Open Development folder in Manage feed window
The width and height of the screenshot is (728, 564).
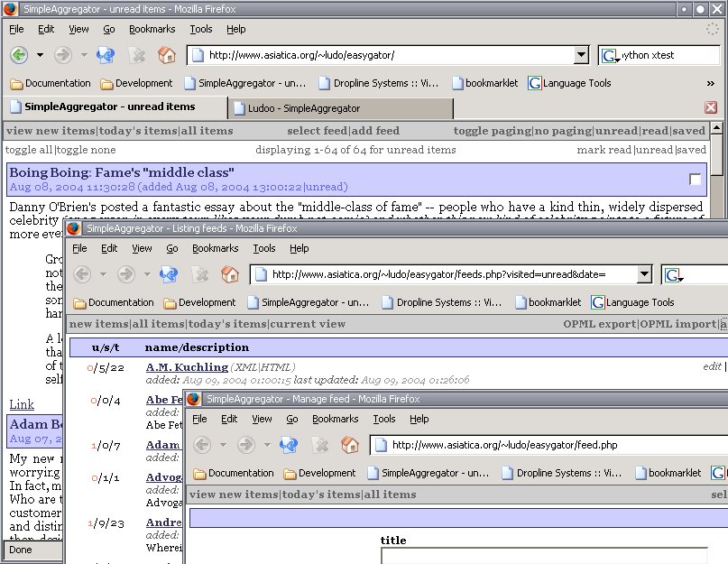319,474
